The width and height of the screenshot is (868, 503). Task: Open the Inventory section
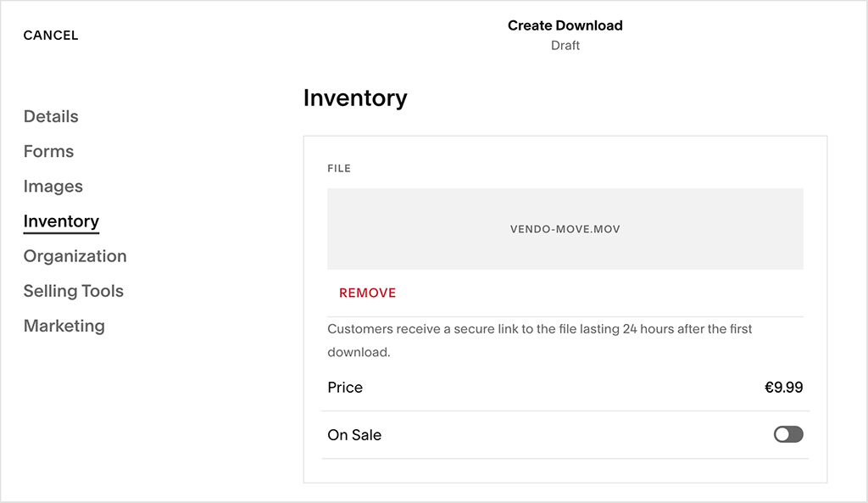60,221
